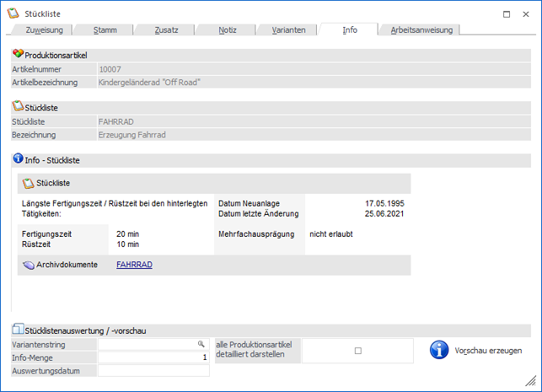Image resolution: width=542 pixels, height=392 pixels.
Task: Go to the Zusatz tab
Action: point(166,30)
